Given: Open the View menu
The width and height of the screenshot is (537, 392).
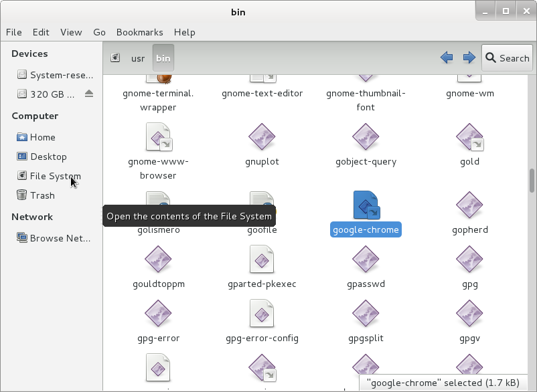Looking at the screenshot, I should pyautogui.click(x=71, y=32).
